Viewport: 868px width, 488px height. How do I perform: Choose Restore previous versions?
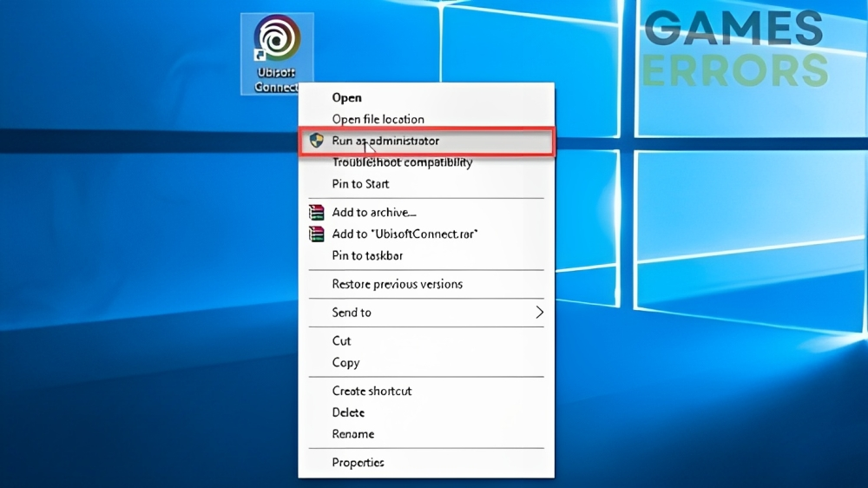(426, 284)
